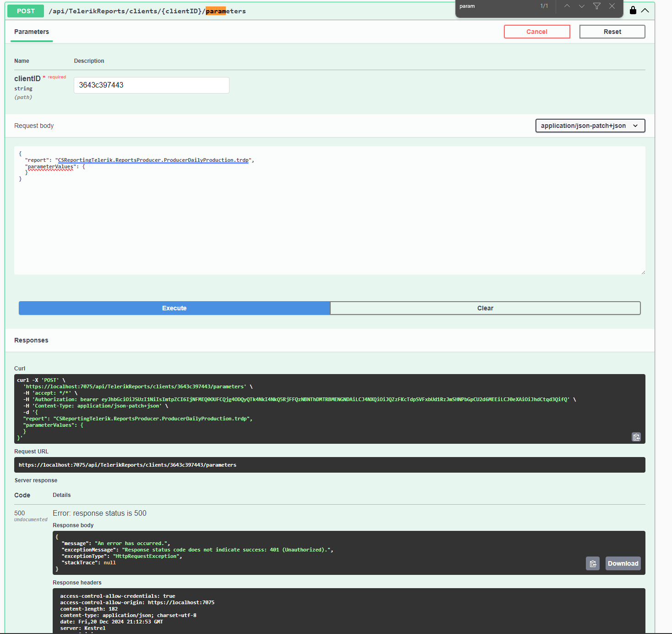Copy the response body to clipboard
The height and width of the screenshot is (634, 672).
(592, 563)
